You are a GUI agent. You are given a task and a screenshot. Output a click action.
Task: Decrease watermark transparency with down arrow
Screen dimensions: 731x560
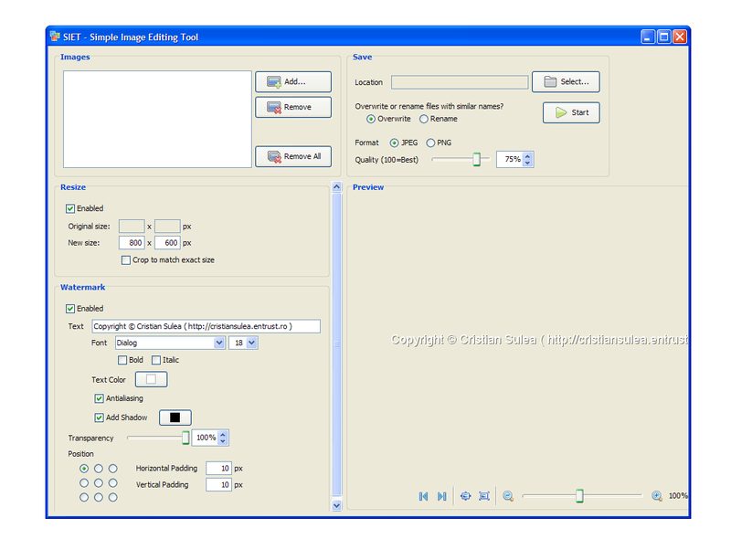click(223, 441)
